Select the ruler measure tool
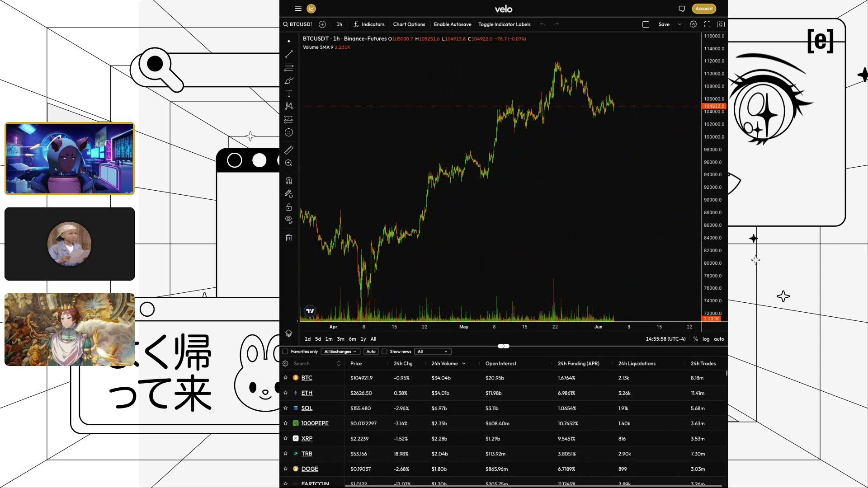 click(x=289, y=150)
